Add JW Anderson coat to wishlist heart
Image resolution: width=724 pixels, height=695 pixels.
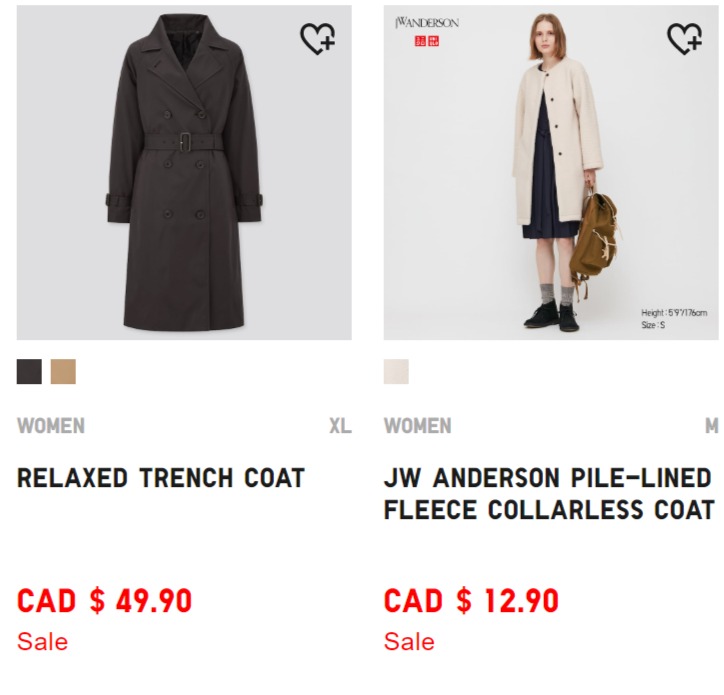pos(684,39)
